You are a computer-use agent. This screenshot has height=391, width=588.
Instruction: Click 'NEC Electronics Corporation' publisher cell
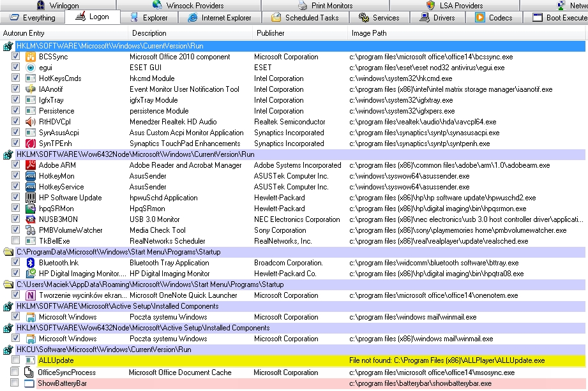click(x=297, y=219)
